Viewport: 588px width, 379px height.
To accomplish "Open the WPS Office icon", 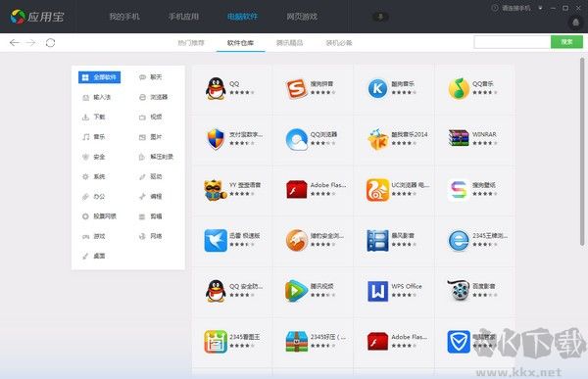I will tap(377, 291).
